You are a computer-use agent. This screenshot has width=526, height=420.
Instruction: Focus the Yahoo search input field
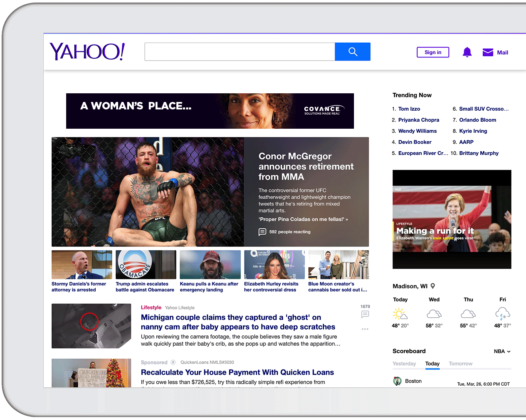240,52
